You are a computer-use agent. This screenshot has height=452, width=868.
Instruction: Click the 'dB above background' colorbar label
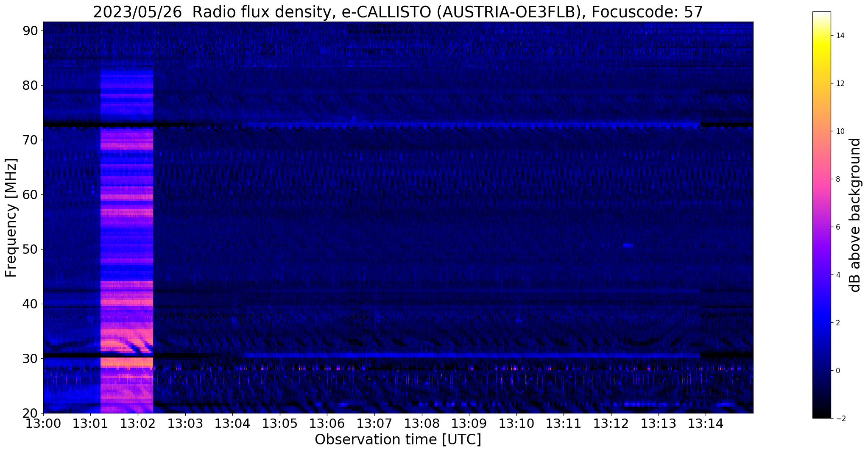(x=855, y=215)
